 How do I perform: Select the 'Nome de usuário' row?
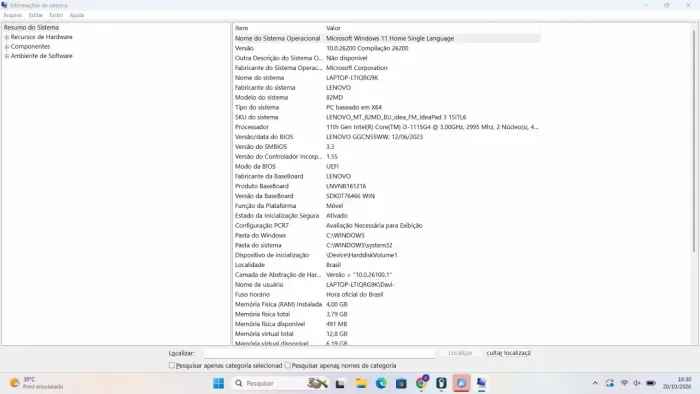[387, 284]
